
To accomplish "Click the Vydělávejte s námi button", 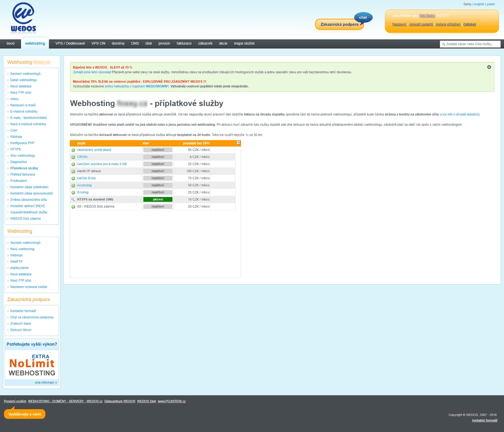I will (x=25, y=414).
